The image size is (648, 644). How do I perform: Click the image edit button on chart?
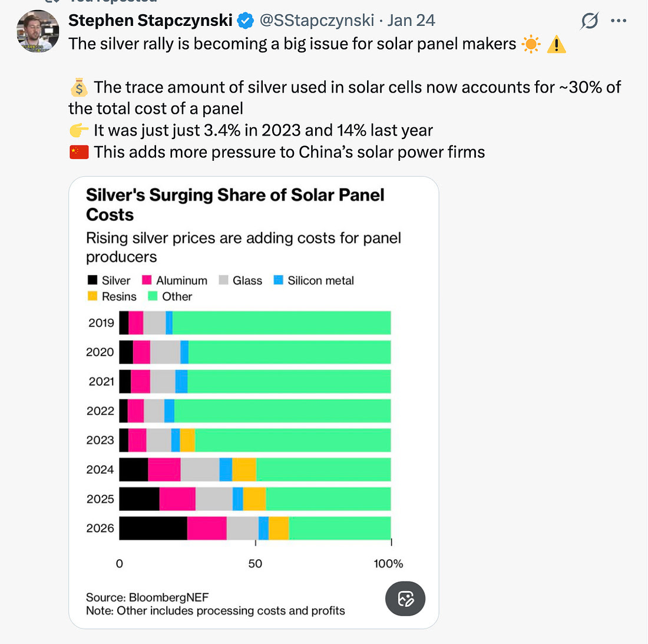[x=405, y=599]
